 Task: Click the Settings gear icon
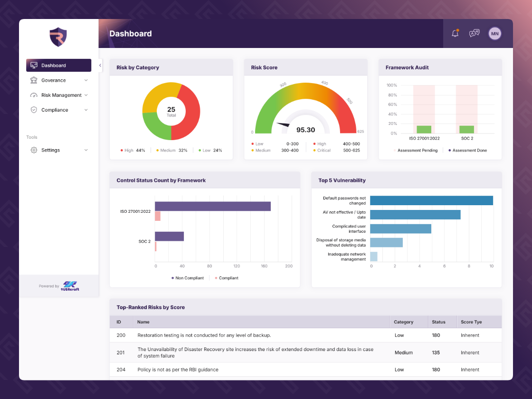point(34,150)
